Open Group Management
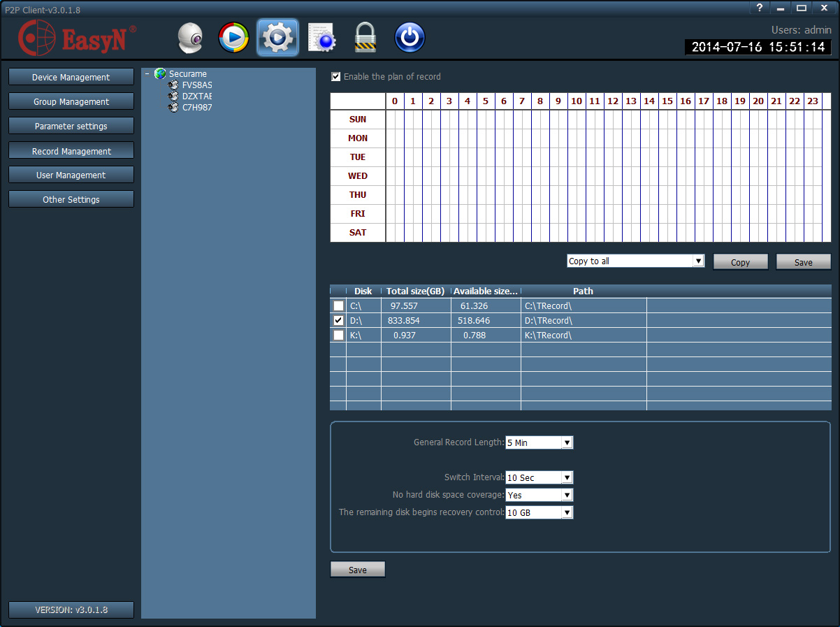This screenshot has width=840, height=627. pos(71,102)
